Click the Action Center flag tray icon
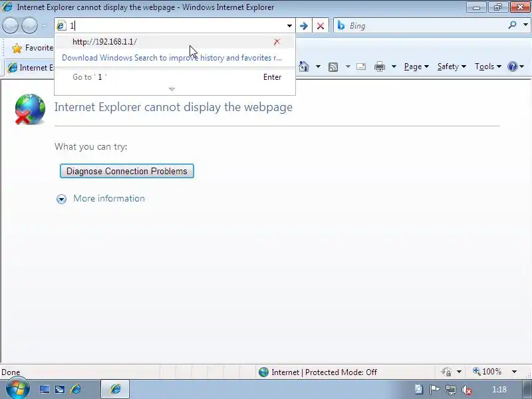 tap(435, 390)
